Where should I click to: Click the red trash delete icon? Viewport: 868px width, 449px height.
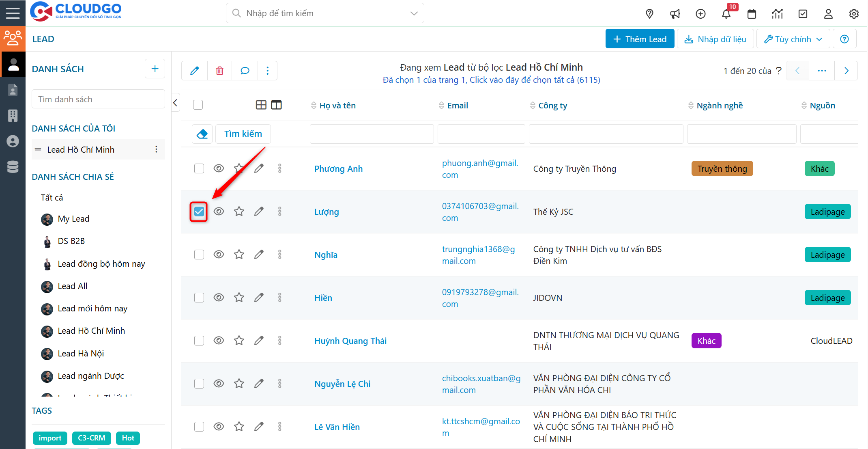pyautogui.click(x=219, y=71)
